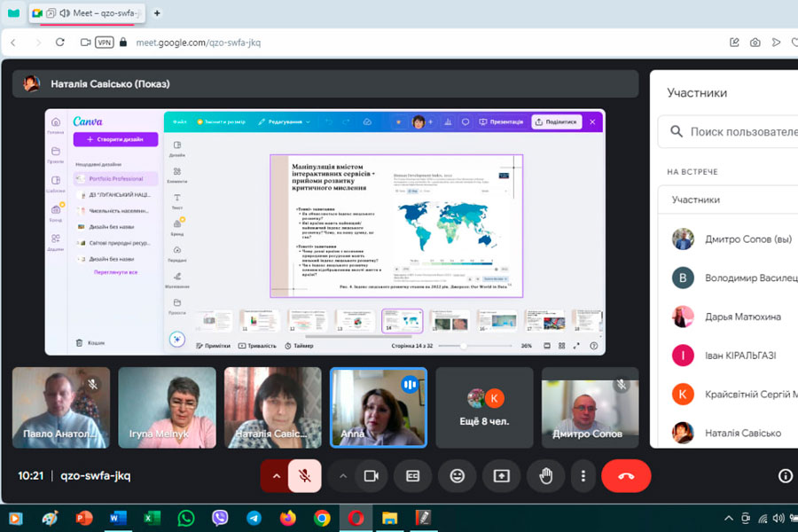The height and width of the screenshot is (532, 798).
Task: Select the Meet browser tab
Action: coord(89,13)
